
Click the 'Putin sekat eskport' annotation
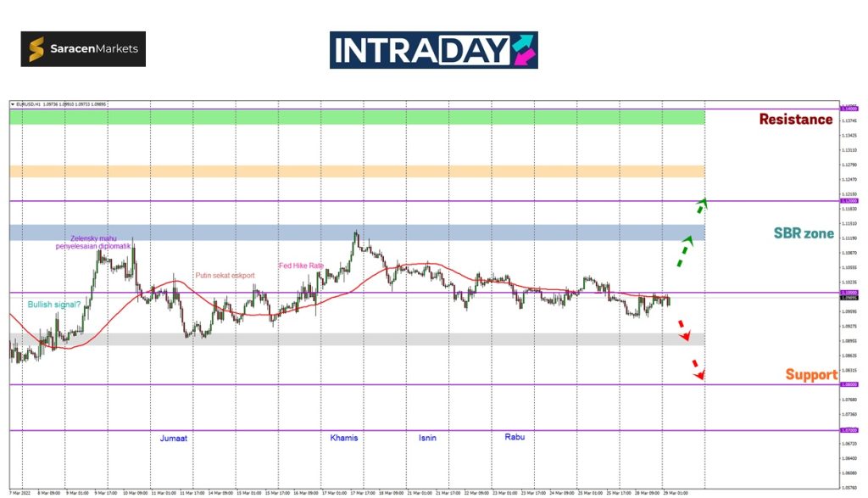(225, 275)
